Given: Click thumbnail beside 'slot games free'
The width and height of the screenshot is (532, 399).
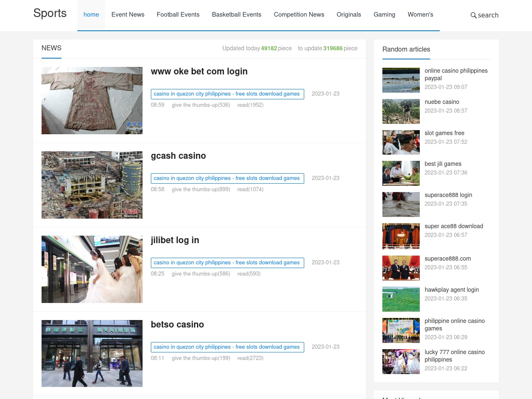Looking at the screenshot, I should pyautogui.click(x=401, y=143).
